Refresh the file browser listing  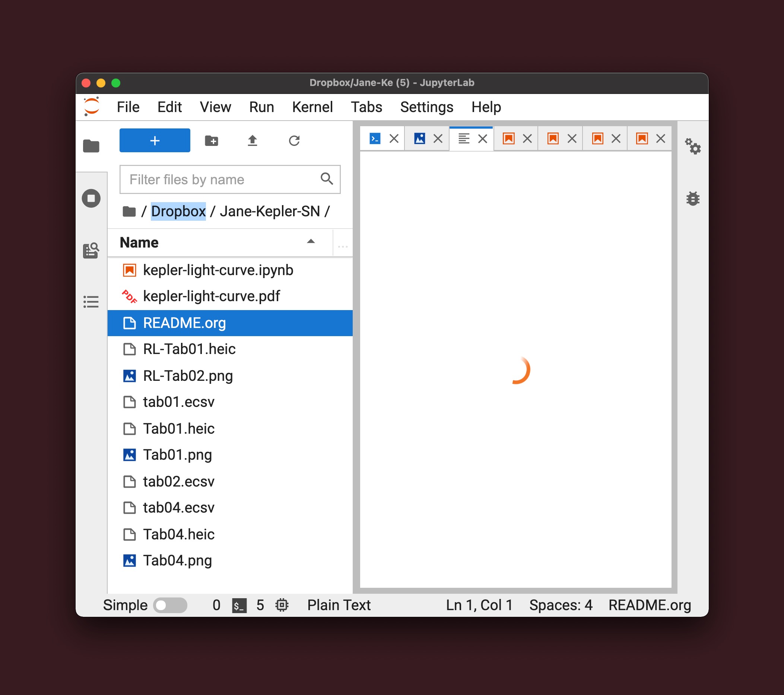coord(294,140)
